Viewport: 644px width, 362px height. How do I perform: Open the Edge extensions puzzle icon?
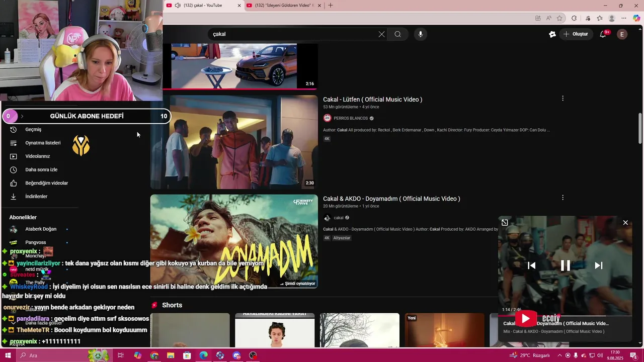tap(574, 18)
